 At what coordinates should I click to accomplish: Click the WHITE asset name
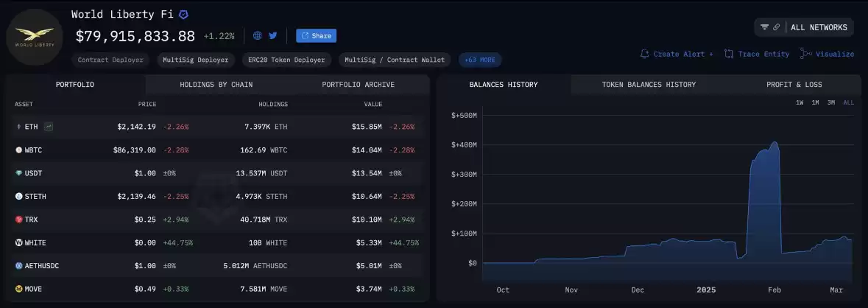click(x=35, y=242)
